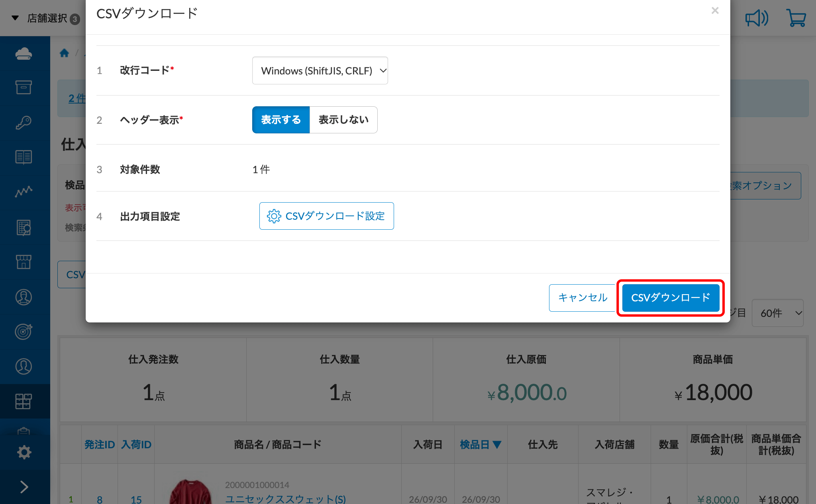The image size is (816, 504).
Task: Select 表示しない header option
Action: coord(343,120)
